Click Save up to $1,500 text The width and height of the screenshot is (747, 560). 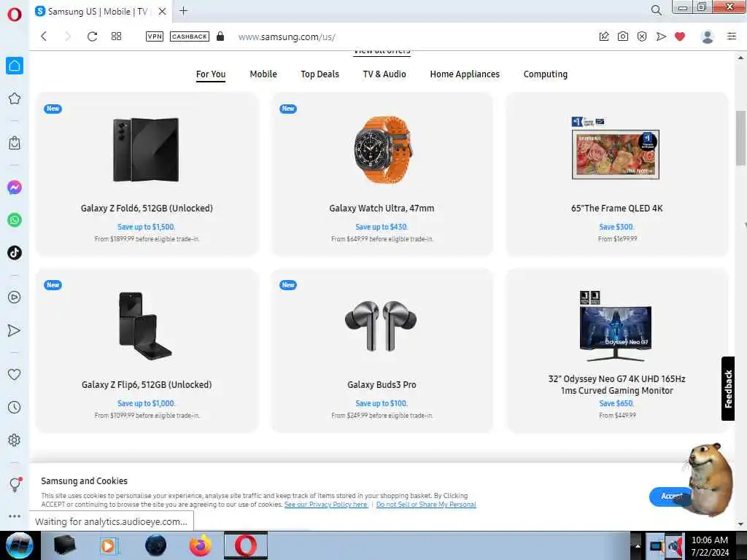pos(146,227)
